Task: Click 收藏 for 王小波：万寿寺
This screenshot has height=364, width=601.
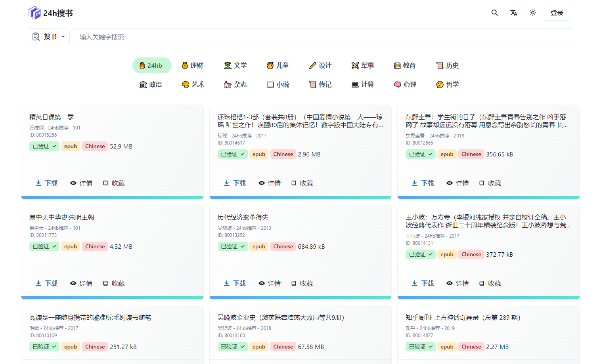Action: pos(490,283)
